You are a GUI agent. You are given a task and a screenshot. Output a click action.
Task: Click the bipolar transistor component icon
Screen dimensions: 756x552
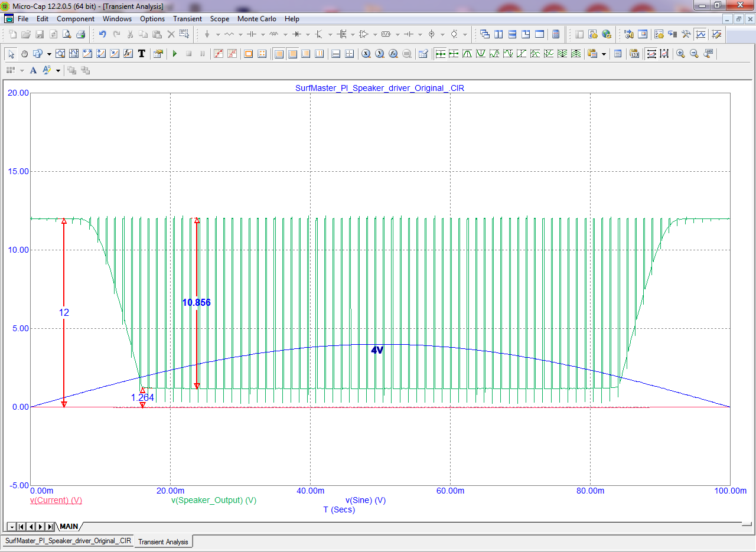coord(319,34)
